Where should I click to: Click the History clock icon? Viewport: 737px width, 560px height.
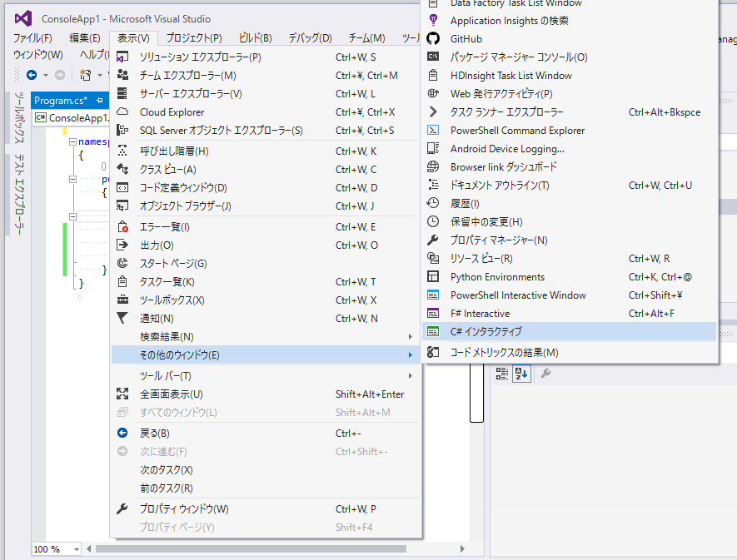pos(433,203)
